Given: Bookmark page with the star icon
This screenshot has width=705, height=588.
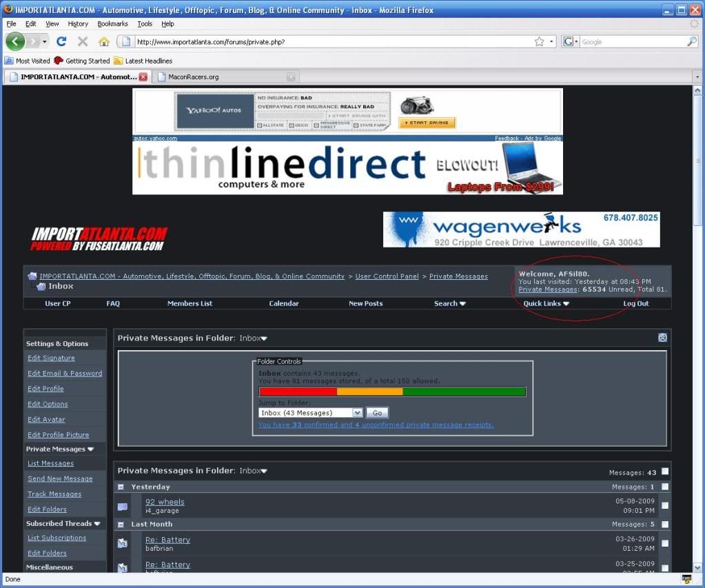Looking at the screenshot, I should pyautogui.click(x=539, y=42).
